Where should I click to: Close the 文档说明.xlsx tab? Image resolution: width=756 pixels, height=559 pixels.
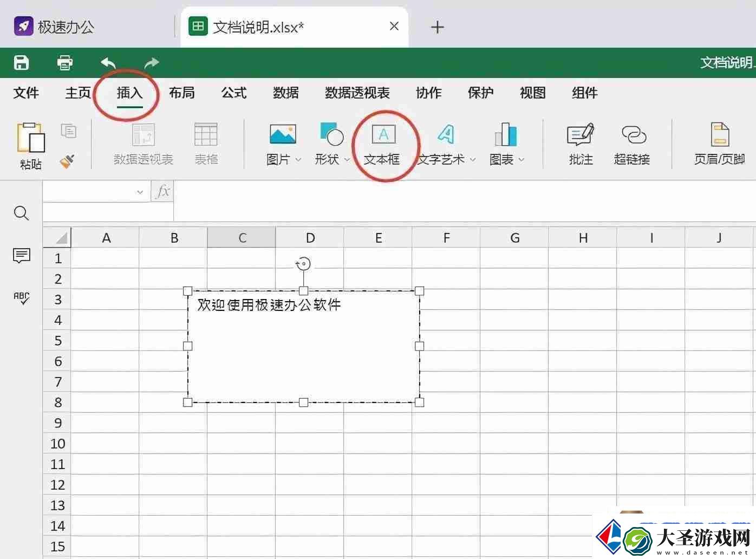coord(394,26)
